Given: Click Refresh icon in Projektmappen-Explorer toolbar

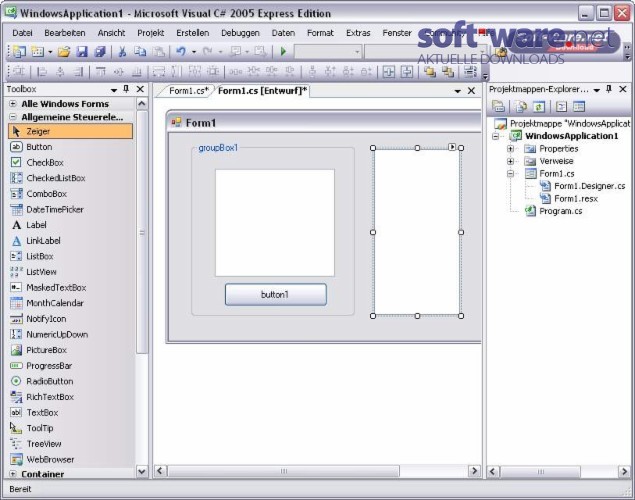Looking at the screenshot, I should 539,106.
